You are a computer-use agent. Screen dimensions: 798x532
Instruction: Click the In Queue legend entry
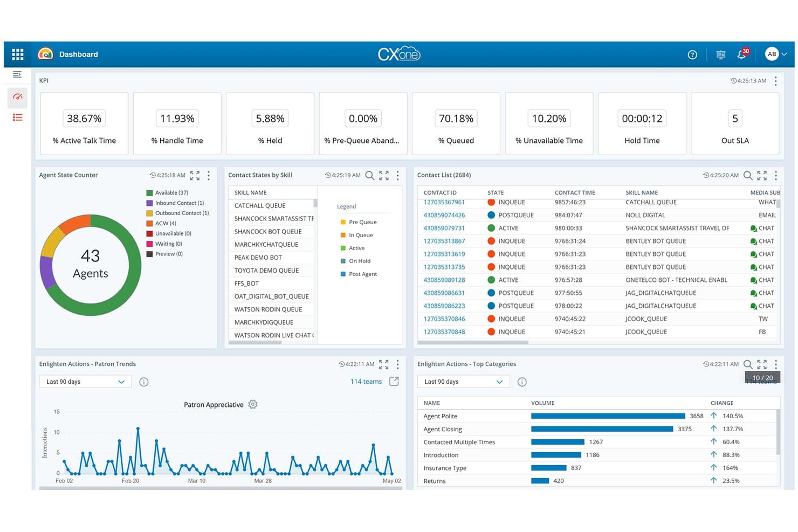click(x=357, y=235)
